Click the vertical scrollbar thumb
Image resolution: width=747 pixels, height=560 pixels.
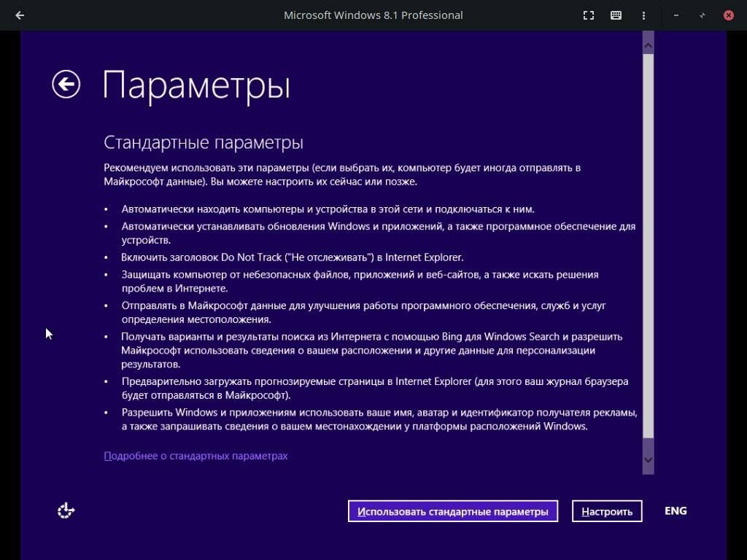click(648, 246)
